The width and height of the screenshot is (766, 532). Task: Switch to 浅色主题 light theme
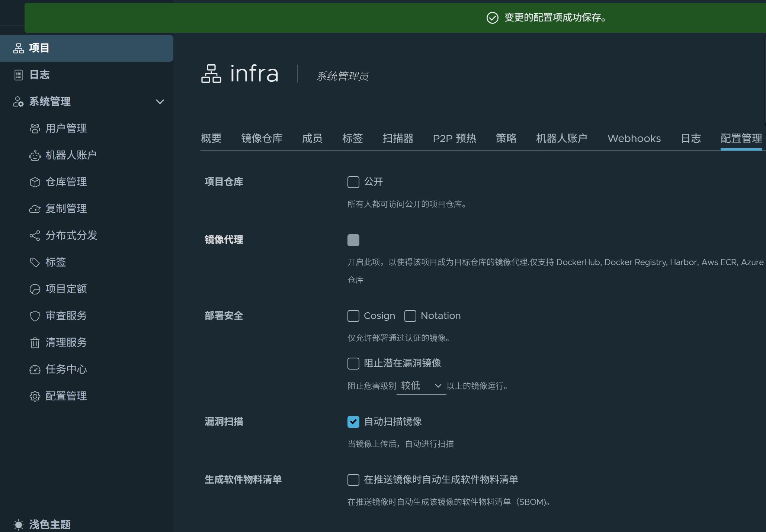tap(49, 524)
